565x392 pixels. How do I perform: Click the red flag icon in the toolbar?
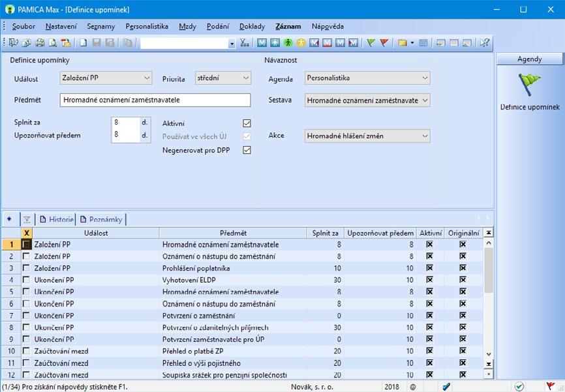[x=384, y=43]
